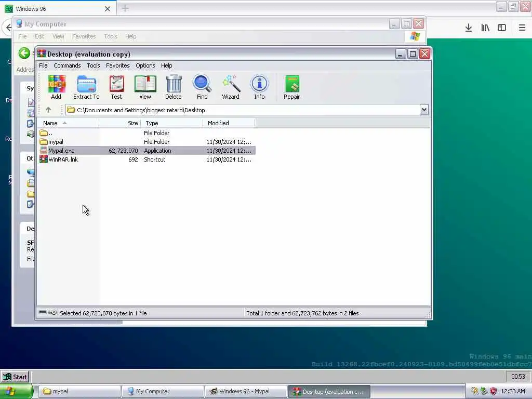
Task: Click the parent folder '..' icon
Action: coord(44,132)
